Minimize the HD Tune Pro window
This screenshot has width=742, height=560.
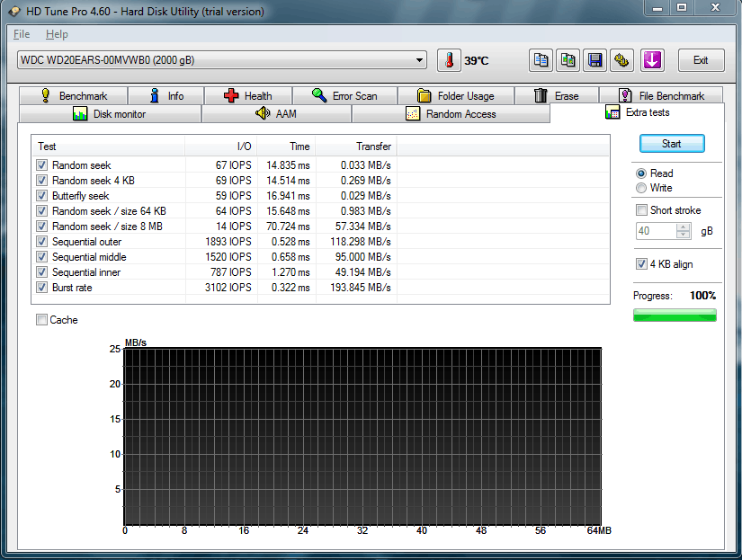click(x=657, y=7)
